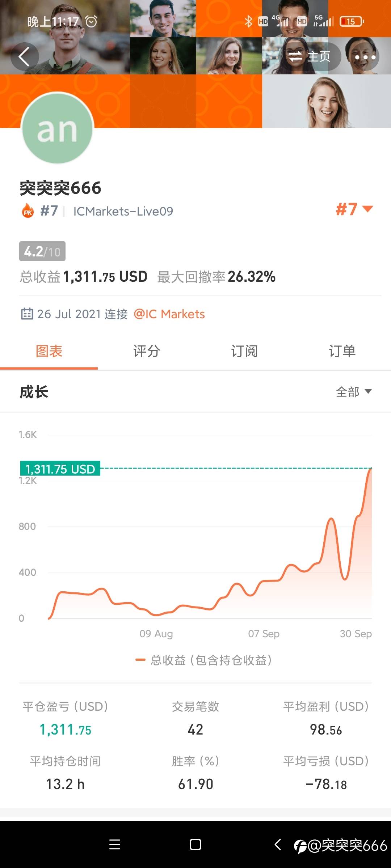
Task: Open the @IC Markets link
Action: coord(169,314)
